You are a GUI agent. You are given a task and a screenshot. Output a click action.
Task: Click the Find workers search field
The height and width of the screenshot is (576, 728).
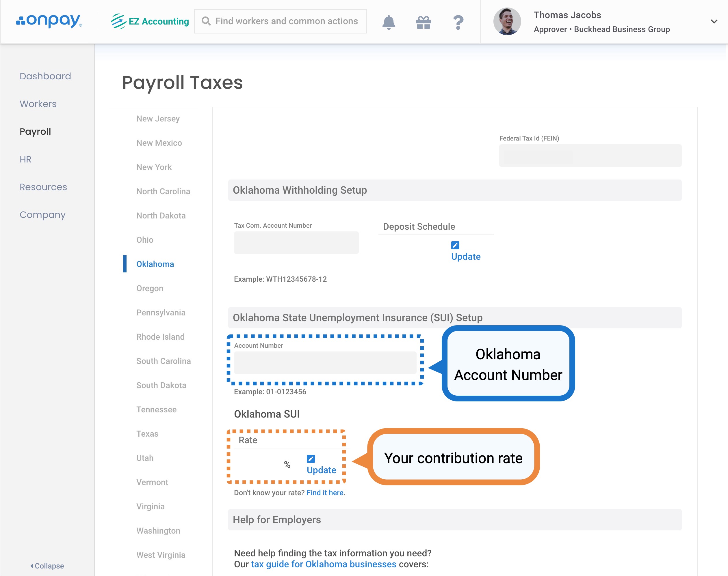coord(286,21)
